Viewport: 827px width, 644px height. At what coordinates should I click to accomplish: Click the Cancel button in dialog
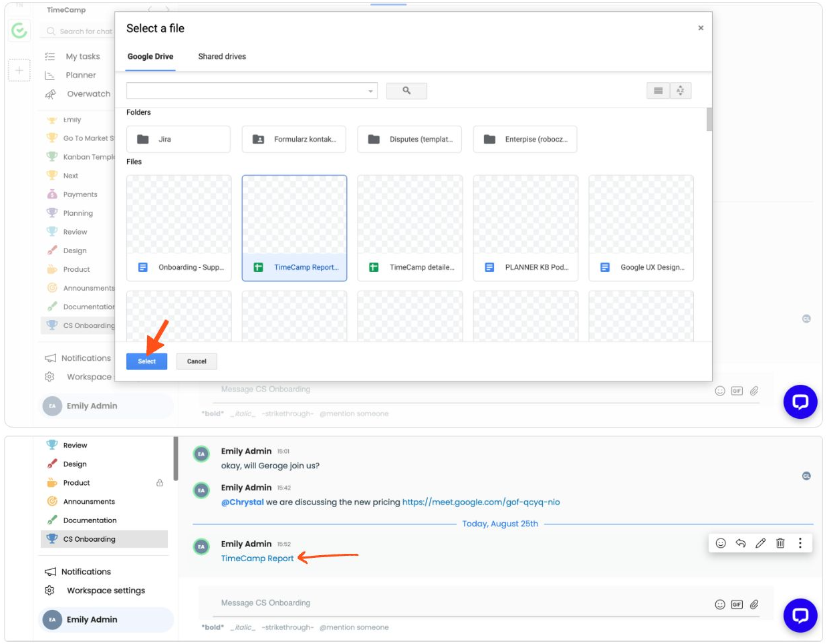(x=197, y=361)
